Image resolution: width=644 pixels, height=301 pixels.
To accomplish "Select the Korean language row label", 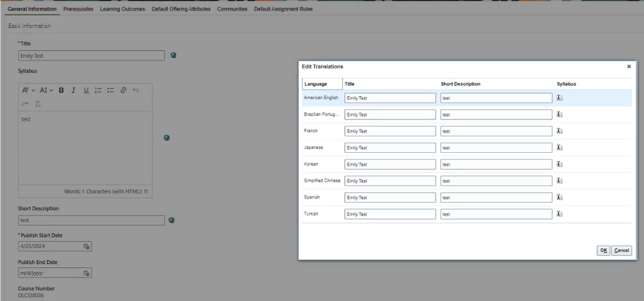I will (x=311, y=164).
